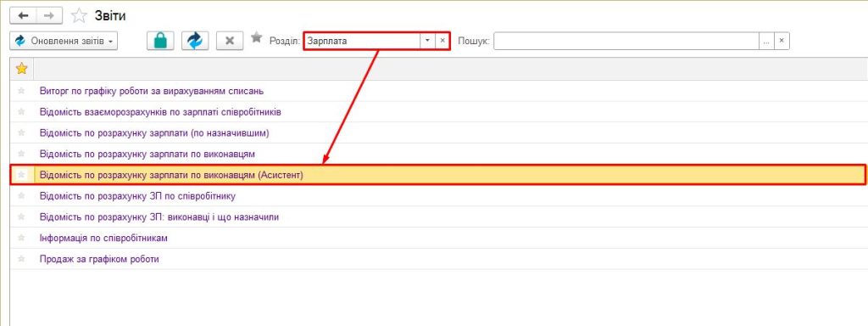The image size is (868, 326).
Task: Click into the Розділ field showing Зарплата
Action: point(362,41)
